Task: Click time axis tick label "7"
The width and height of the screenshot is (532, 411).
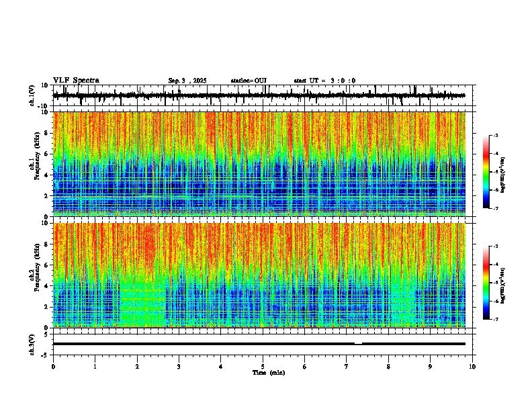Action: (x=347, y=367)
